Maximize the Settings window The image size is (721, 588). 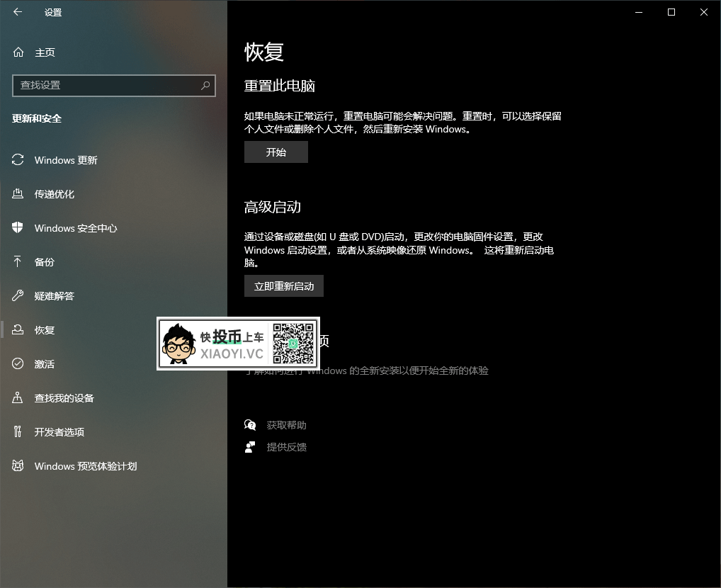(671, 13)
